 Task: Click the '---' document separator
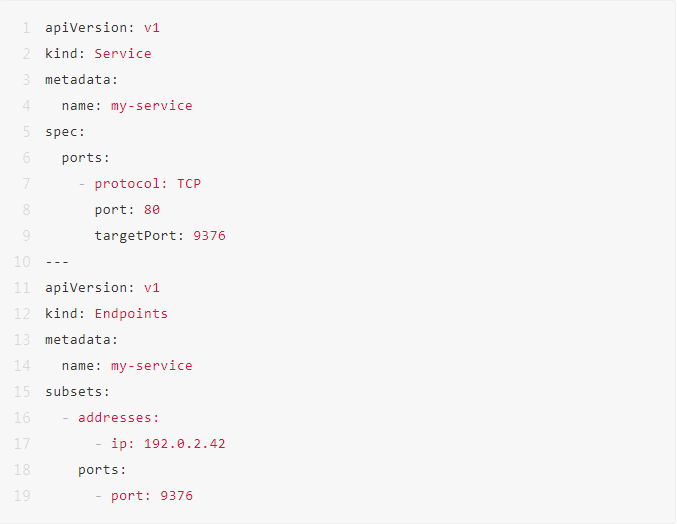pos(57,261)
